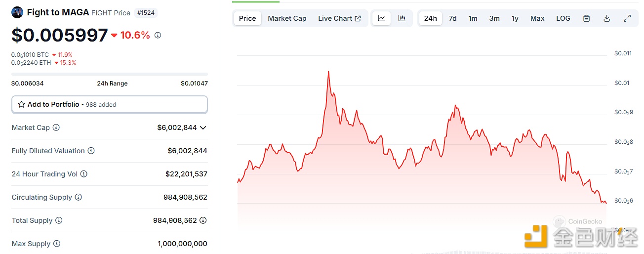Image resolution: width=644 pixels, height=254 pixels.
Task: Click the $0.005997 price value
Action: (60, 35)
